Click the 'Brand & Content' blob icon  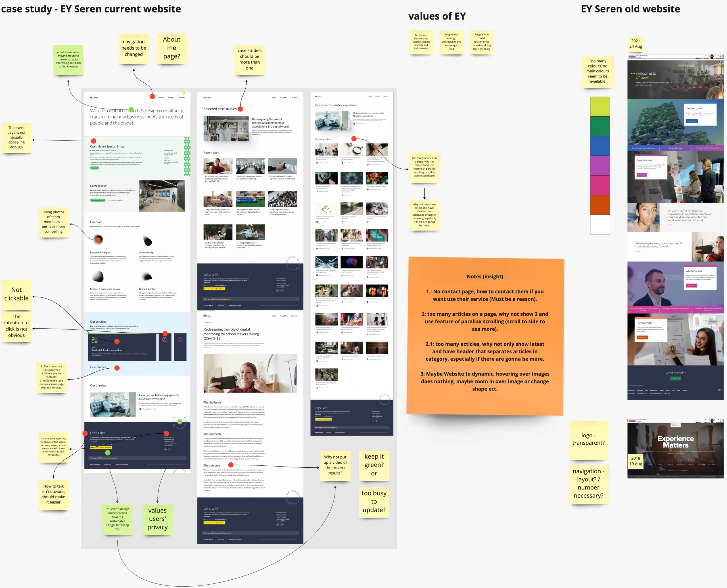tap(147, 277)
